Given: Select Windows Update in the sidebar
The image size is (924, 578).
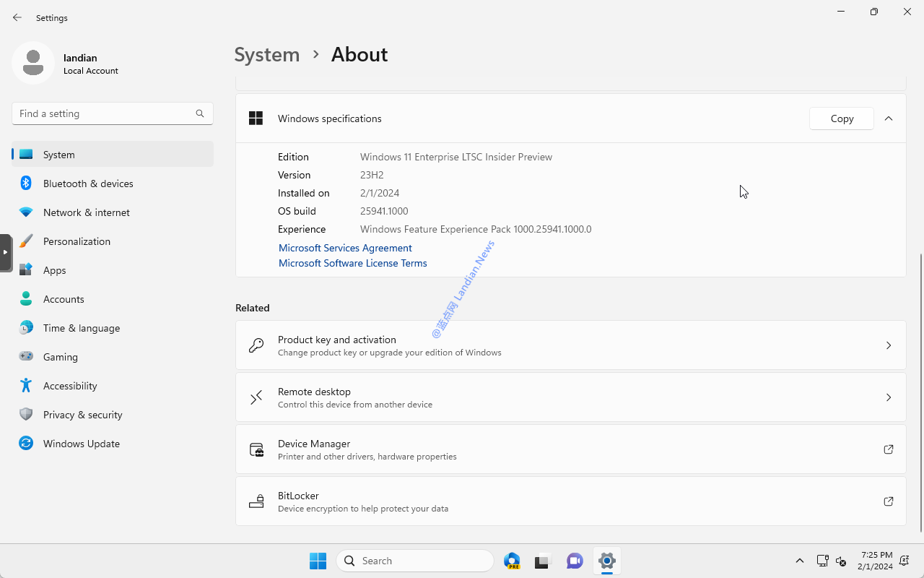Looking at the screenshot, I should click(113, 444).
